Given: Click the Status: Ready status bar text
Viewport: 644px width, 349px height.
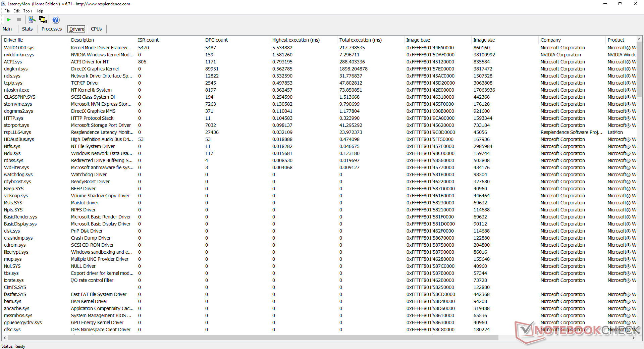Looking at the screenshot, I should coord(13,346).
